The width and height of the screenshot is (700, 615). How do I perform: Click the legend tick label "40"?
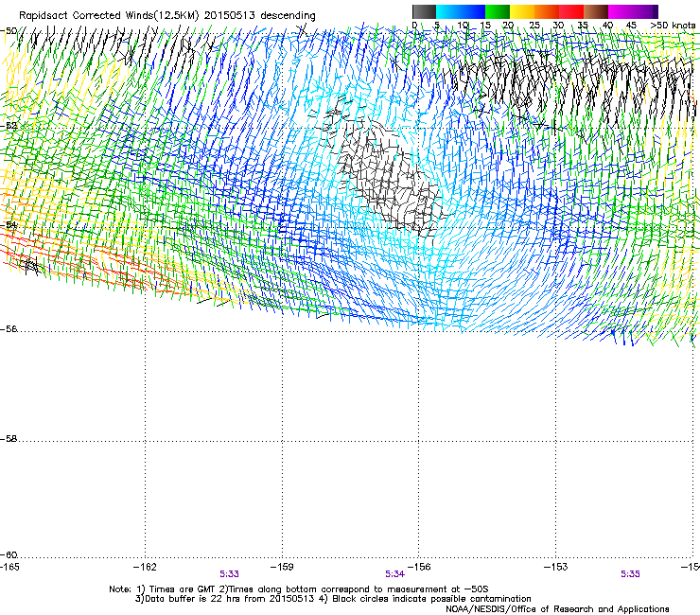coord(607,26)
